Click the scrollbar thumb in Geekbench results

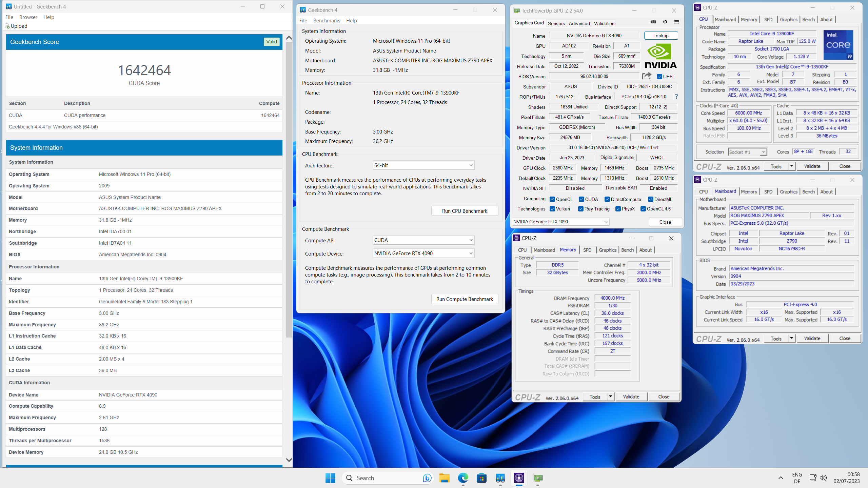tap(289, 190)
